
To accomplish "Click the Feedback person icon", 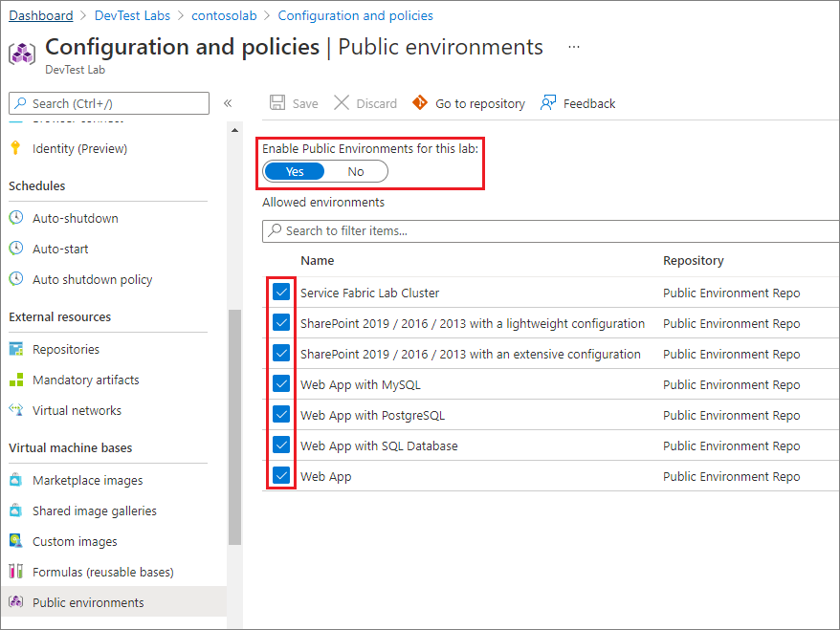I will 548,103.
